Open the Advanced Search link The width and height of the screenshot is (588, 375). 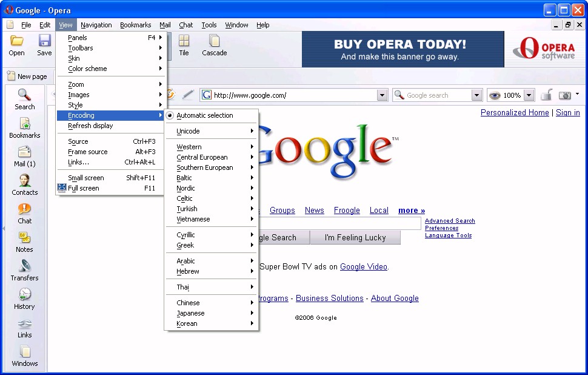pyautogui.click(x=450, y=221)
